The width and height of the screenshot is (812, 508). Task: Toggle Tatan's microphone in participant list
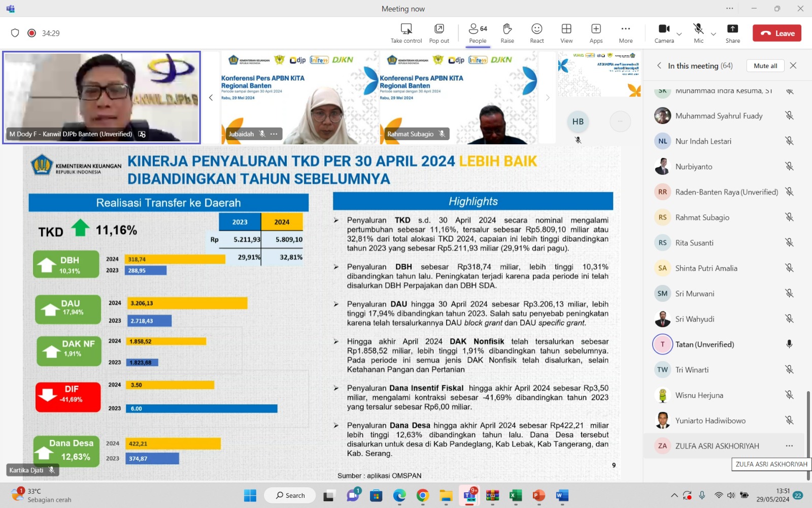(789, 344)
